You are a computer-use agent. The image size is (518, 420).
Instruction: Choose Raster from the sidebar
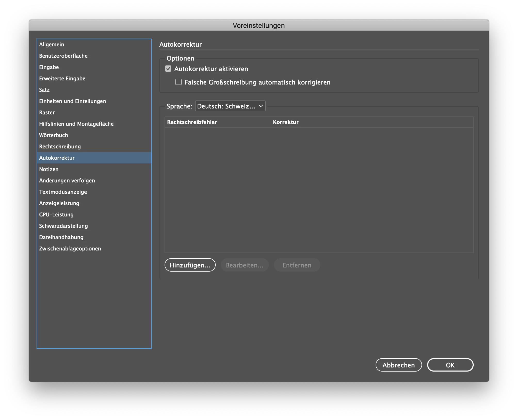[47, 113]
